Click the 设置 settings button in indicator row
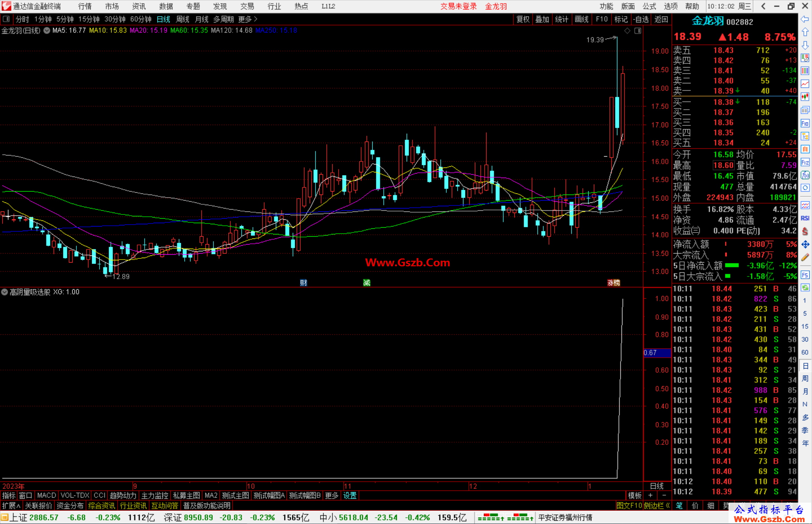This screenshot has height=524, width=812. click(350, 495)
